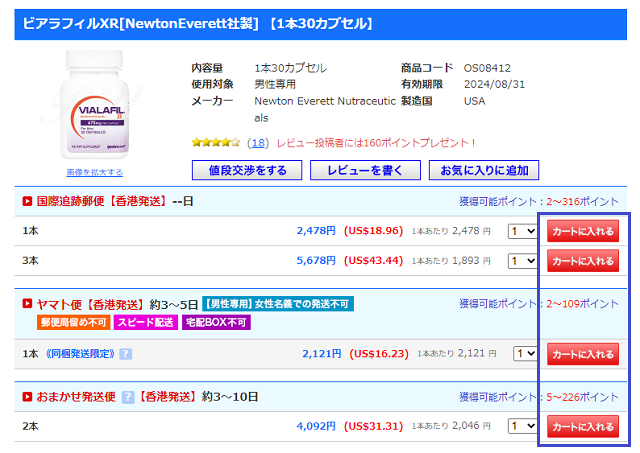Click 1本あたり 1,893 円 text

tap(451, 260)
